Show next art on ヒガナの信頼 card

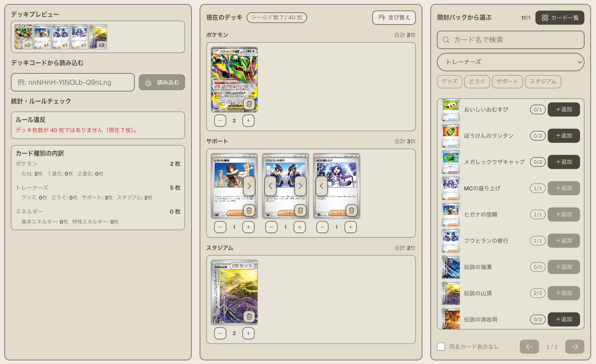249,186
